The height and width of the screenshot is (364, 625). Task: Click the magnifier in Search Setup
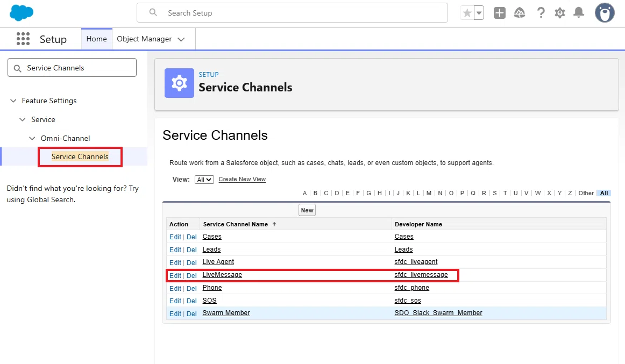pyautogui.click(x=153, y=13)
